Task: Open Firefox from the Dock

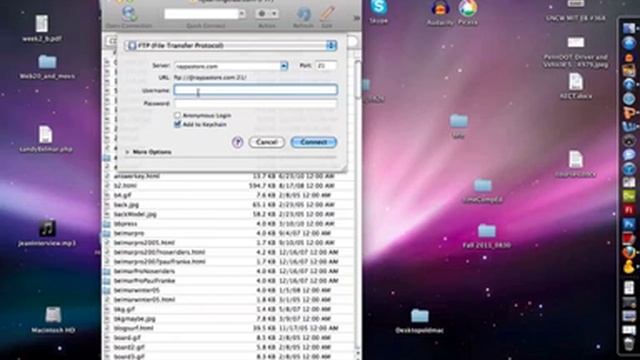Action: click(x=629, y=252)
